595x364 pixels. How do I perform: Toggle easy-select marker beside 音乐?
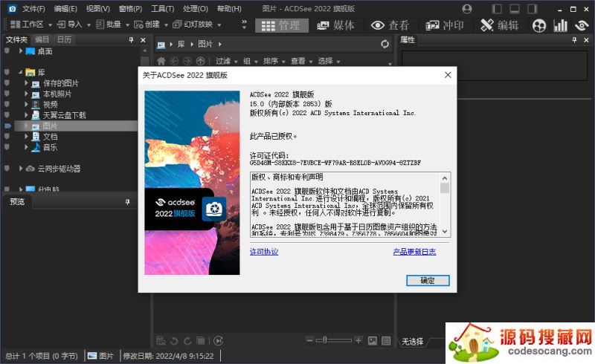pyautogui.click(x=7, y=147)
